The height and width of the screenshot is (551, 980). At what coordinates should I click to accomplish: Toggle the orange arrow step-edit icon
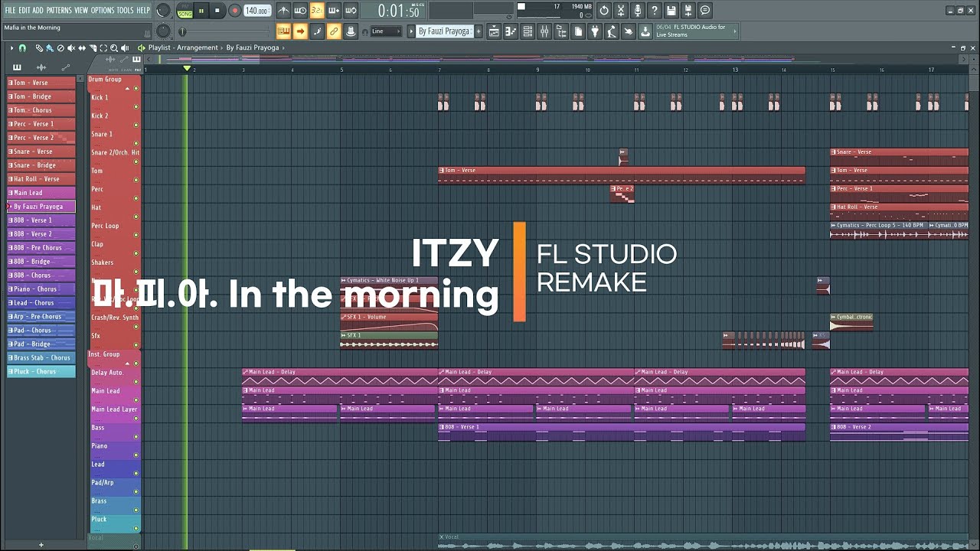[x=300, y=31]
